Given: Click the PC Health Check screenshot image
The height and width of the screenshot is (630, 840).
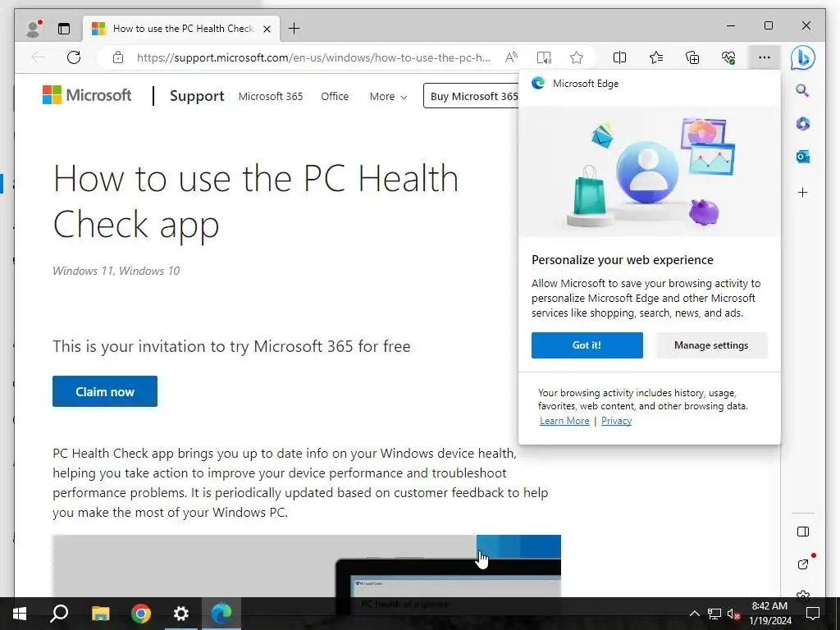Looking at the screenshot, I should (307, 566).
